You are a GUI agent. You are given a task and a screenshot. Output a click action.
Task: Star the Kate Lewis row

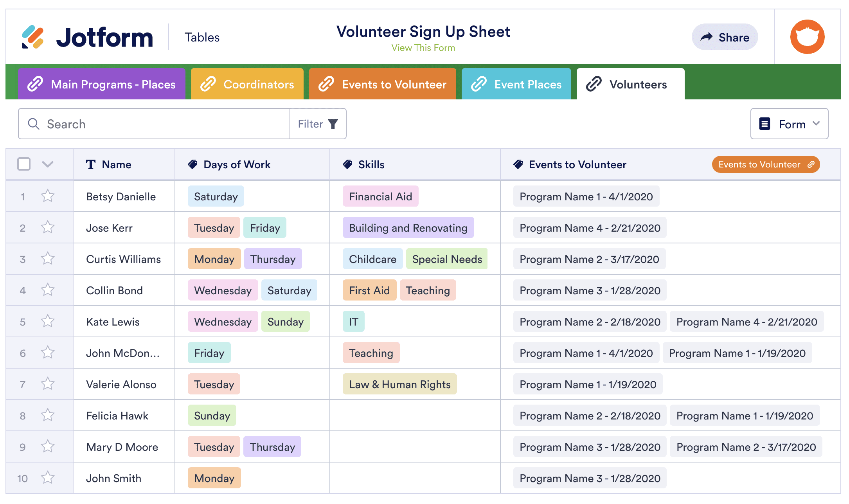[48, 321]
